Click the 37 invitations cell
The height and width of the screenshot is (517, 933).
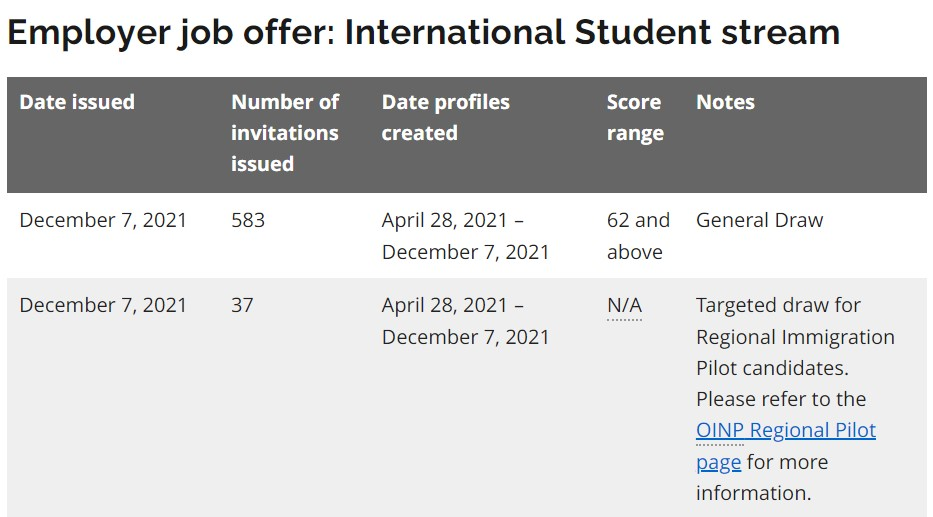click(x=242, y=305)
